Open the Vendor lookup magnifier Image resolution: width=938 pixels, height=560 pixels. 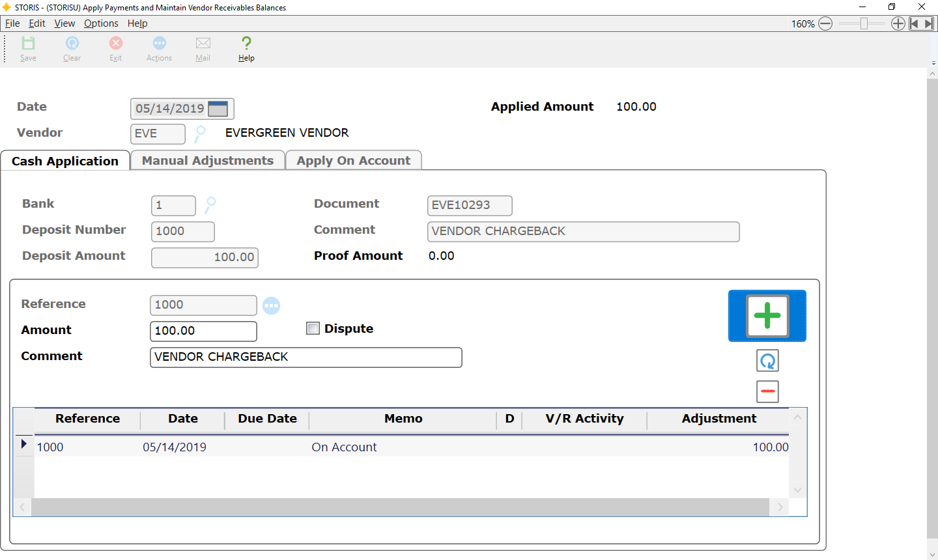point(200,133)
